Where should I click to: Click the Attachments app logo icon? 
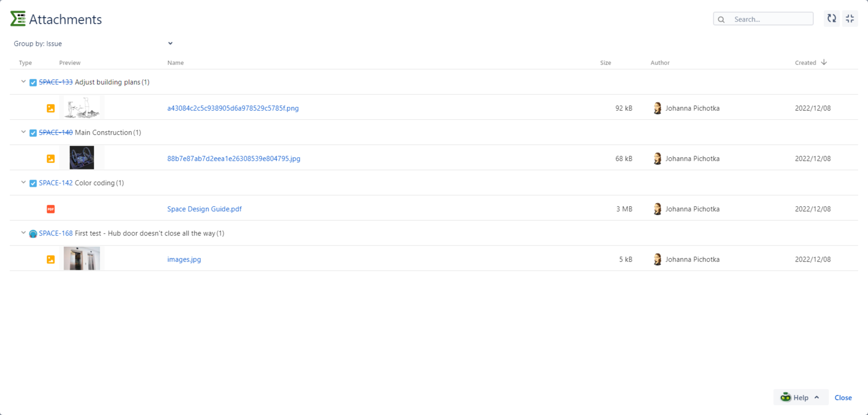[x=18, y=19]
